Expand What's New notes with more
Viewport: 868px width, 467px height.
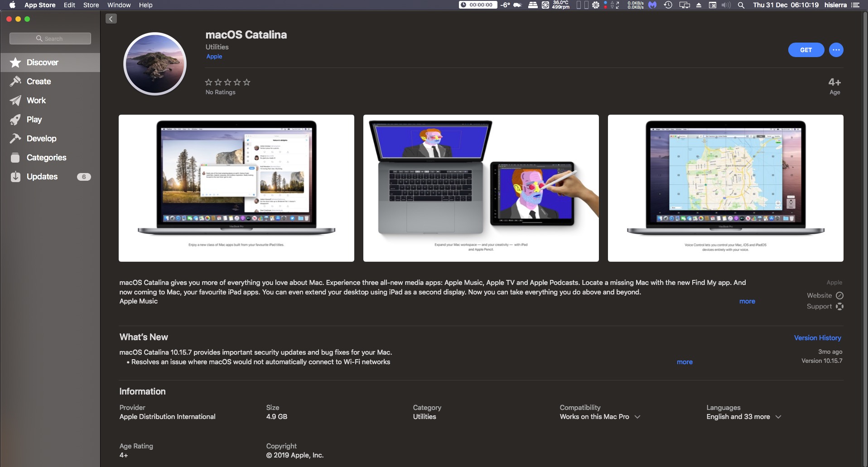point(685,362)
